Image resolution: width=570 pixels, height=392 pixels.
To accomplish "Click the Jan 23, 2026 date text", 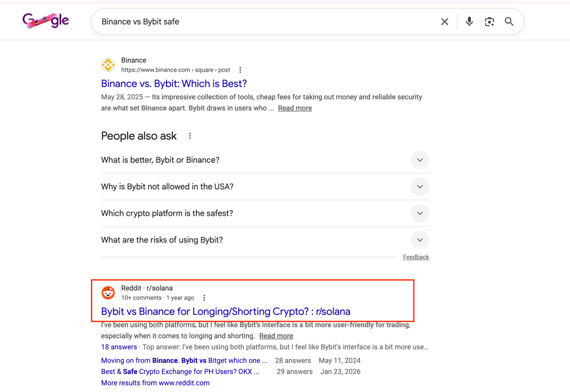I will [x=340, y=371].
